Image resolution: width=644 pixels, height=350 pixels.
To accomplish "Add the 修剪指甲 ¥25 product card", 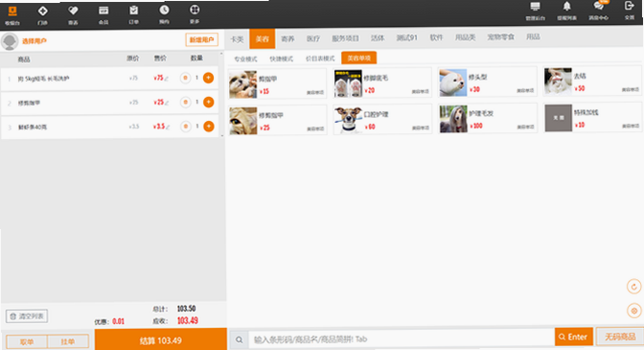I will [277, 121].
